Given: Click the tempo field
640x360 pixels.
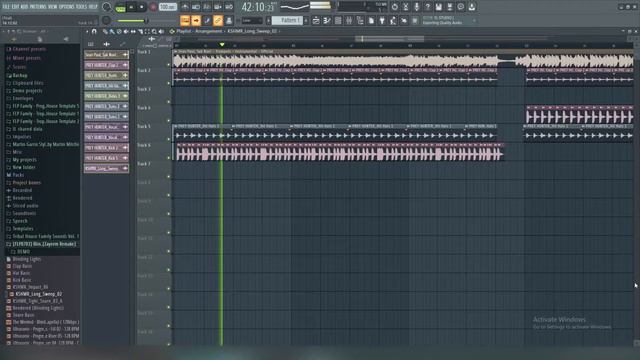Looking at the screenshot, I should [167, 7].
